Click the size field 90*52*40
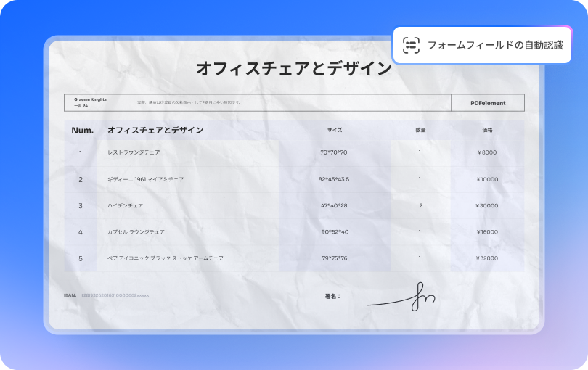 tap(334, 232)
